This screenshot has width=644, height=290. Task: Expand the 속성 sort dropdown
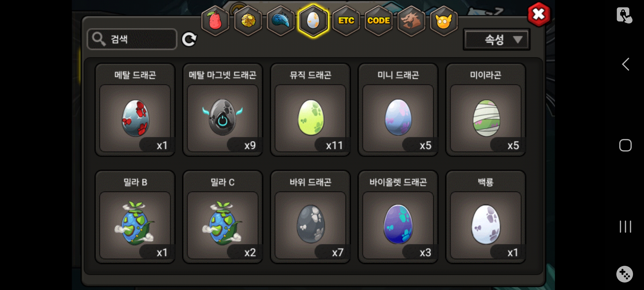point(496,40)
